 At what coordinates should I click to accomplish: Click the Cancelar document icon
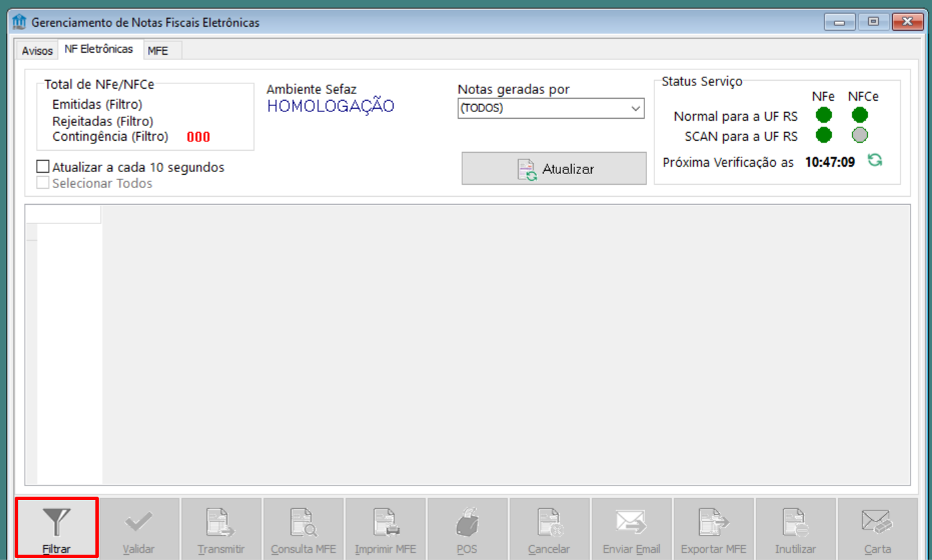point(549,523)
